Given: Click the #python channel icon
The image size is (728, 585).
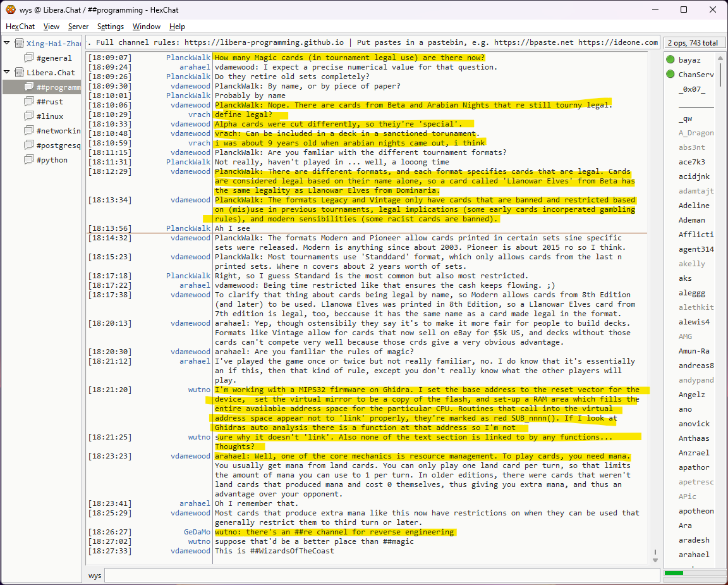Looking at the screenshot, I should [29, 160].
